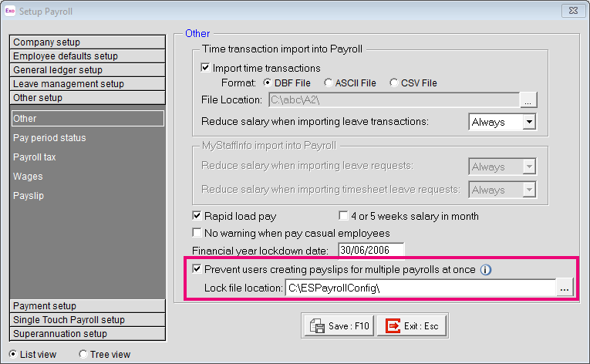Select Payslip in the sidebar list
The image size is (590, 364).
(29, 196)
